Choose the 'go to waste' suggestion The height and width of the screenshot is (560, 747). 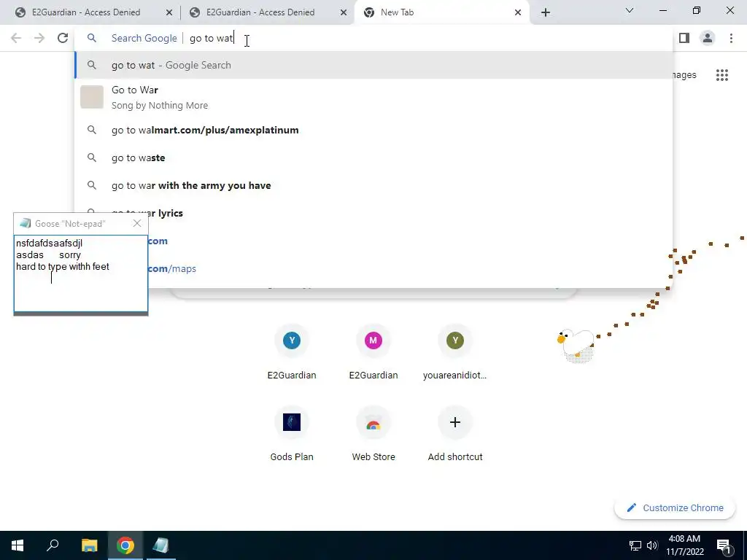374,157
